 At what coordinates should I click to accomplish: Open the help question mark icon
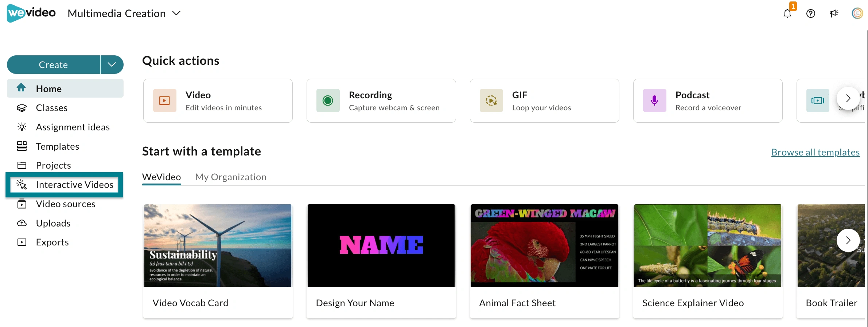pos(811,13)
